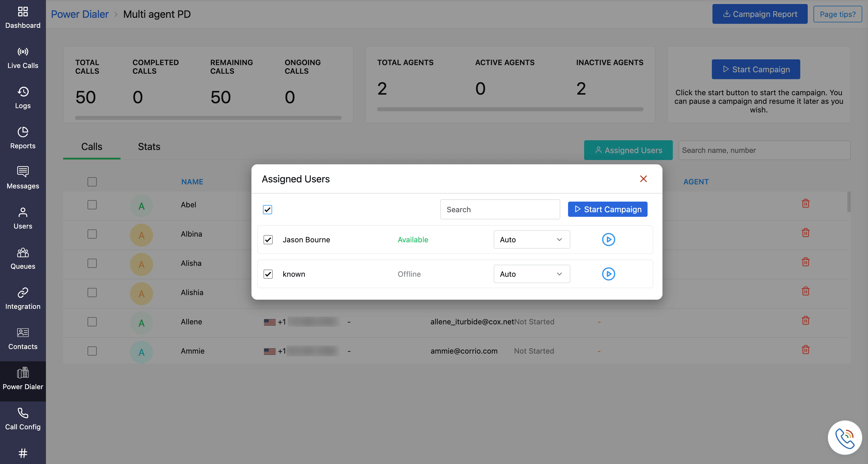Expand Auto dropdown for Jason Bourne
The width and height of the screenshot is (868, 464).
[x=531, y=239]
